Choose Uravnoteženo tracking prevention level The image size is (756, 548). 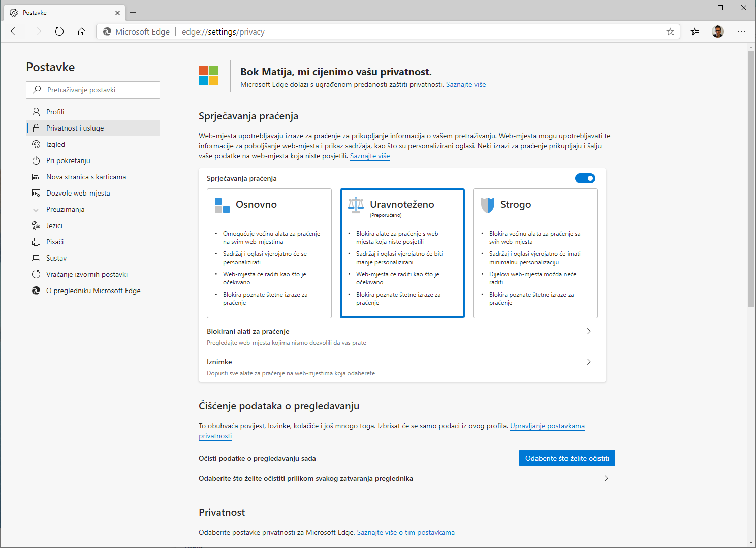coord(402,253)
